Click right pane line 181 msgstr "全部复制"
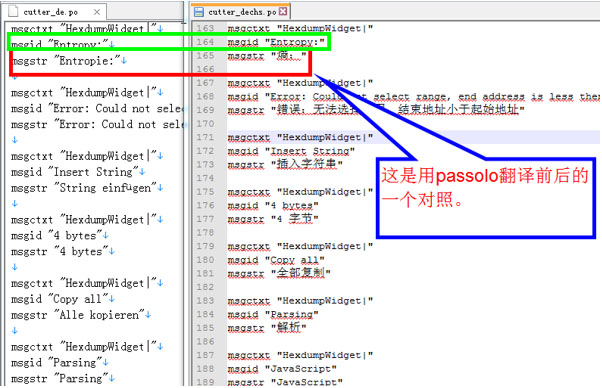602x388 pixels. (x=279, y=273)
